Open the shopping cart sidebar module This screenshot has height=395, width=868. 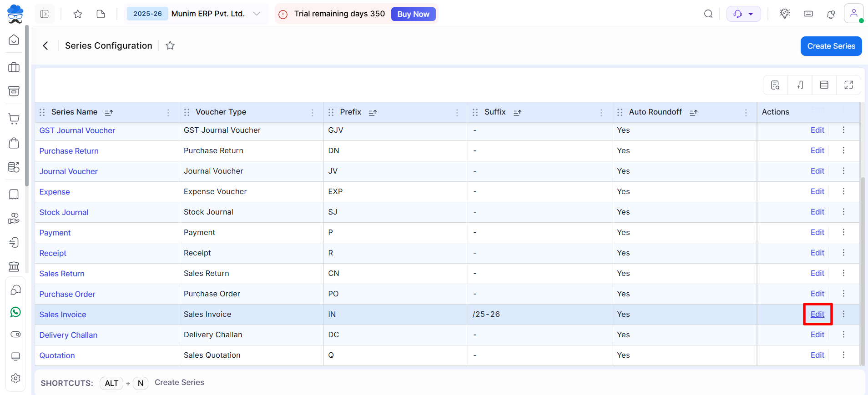(14, 119)
